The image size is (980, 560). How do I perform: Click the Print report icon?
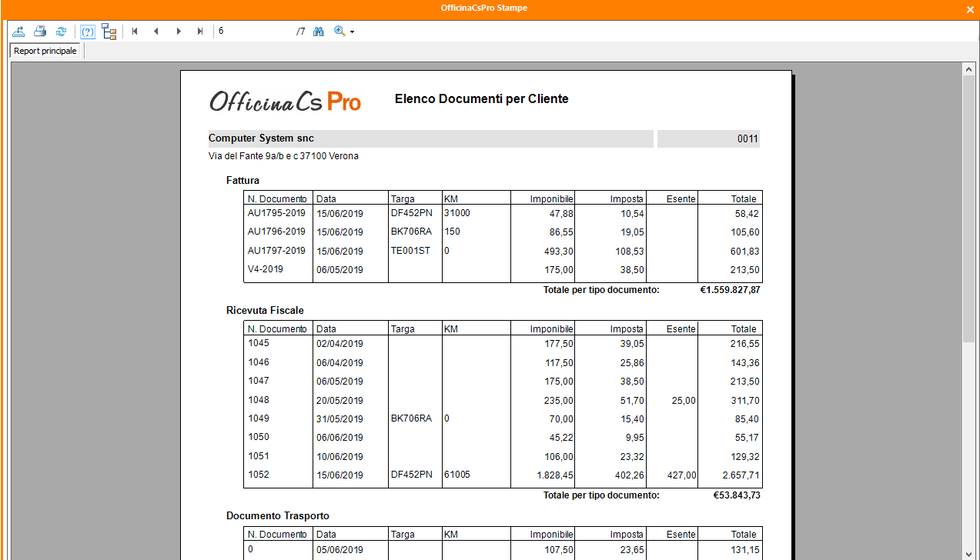[40, 32]
